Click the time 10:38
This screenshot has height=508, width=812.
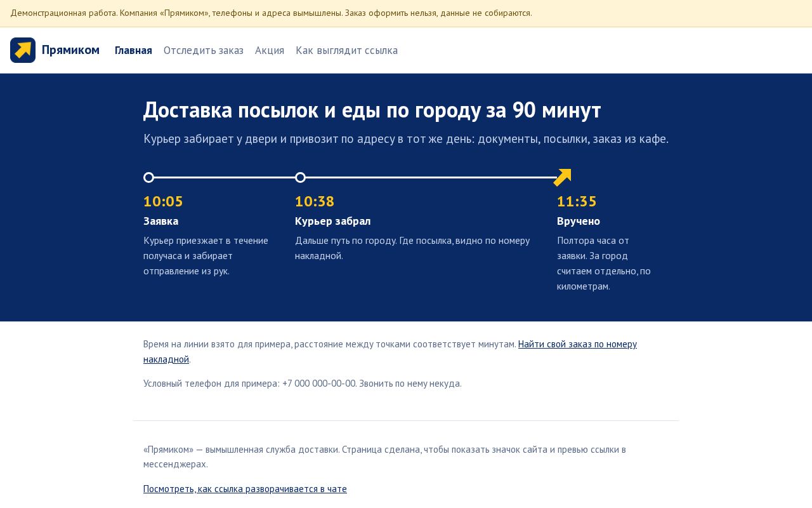(x=315, y=201)
